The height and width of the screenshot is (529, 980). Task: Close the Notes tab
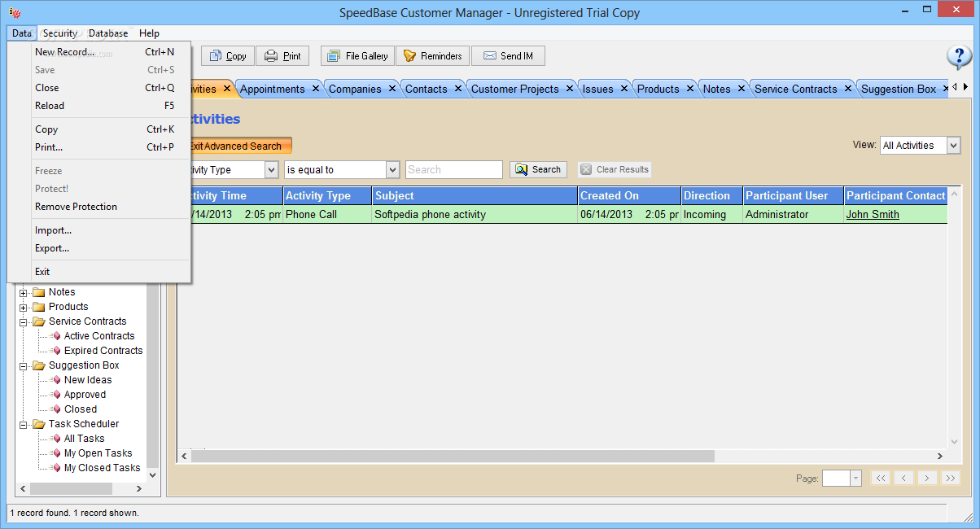[x=741, y=89]
